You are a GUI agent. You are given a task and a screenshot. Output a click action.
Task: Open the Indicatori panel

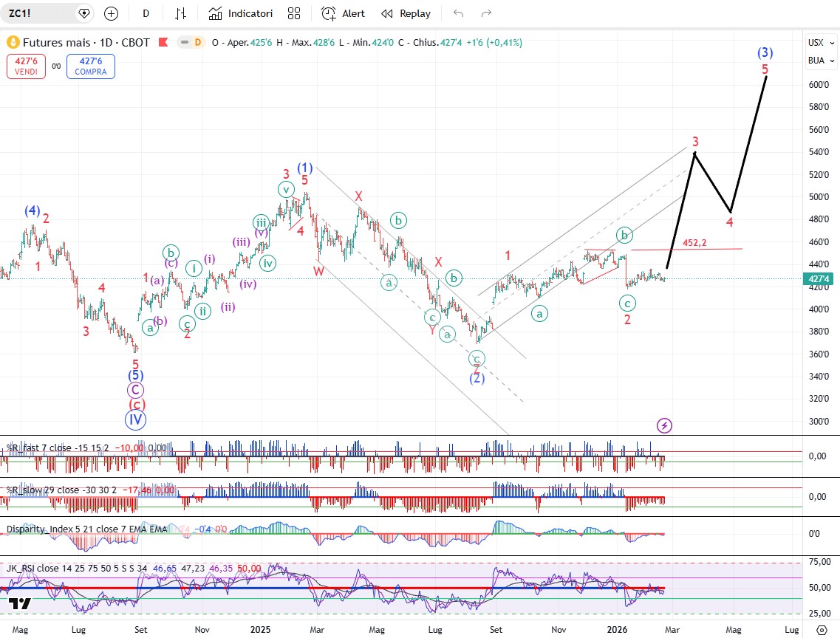pyautogui.click(x=241, y=13)
